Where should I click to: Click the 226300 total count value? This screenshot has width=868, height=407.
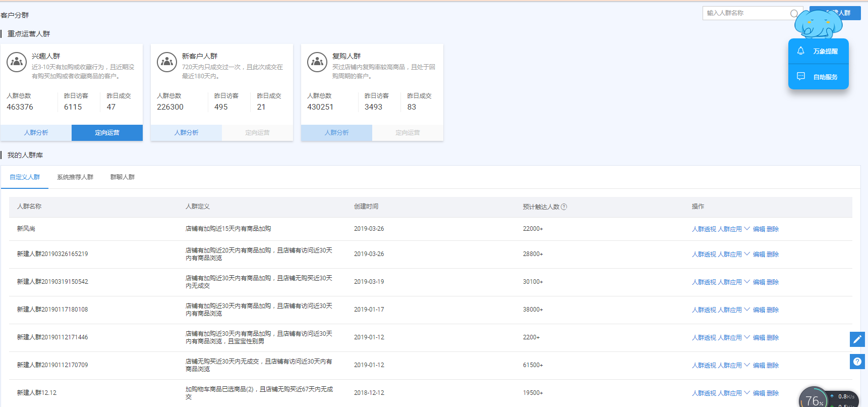click(170, 107)
